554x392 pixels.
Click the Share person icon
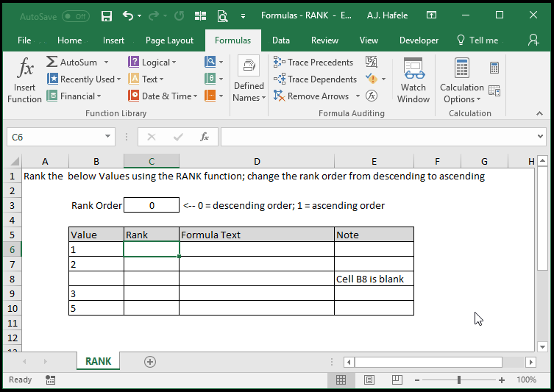click(x=533, y=40)
